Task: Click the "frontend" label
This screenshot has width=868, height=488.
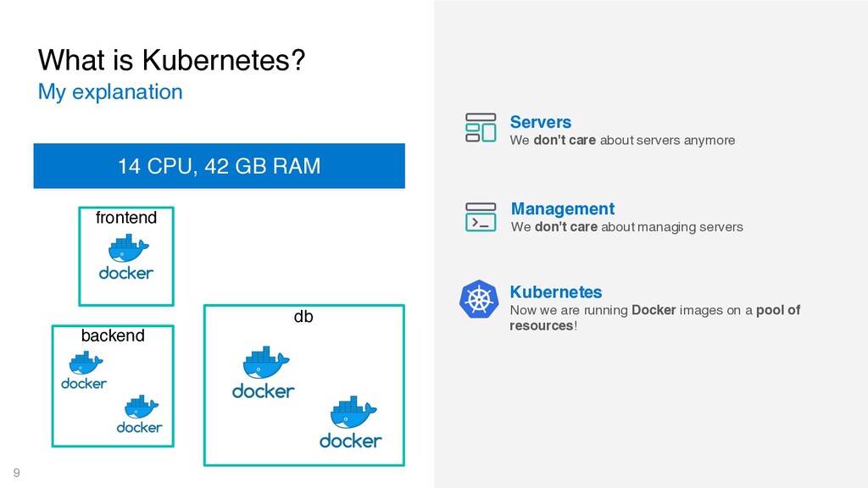Action: pyautogui.click(x=126, y=218)
